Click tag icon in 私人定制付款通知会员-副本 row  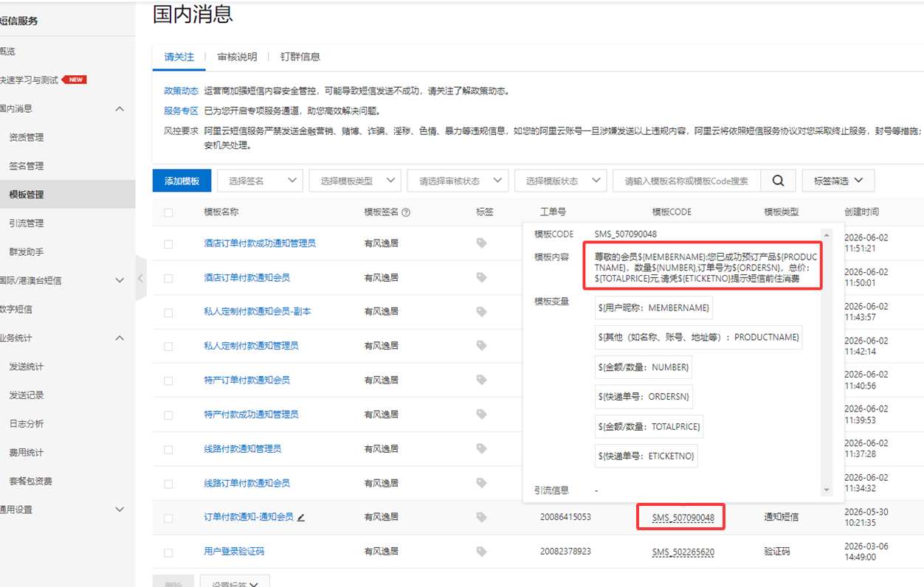[482, 311]
